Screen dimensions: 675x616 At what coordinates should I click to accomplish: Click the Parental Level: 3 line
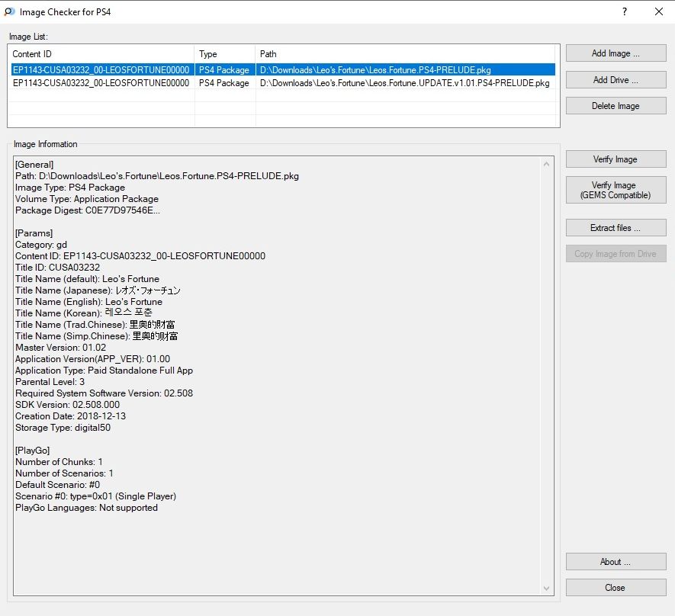[50, 382]
